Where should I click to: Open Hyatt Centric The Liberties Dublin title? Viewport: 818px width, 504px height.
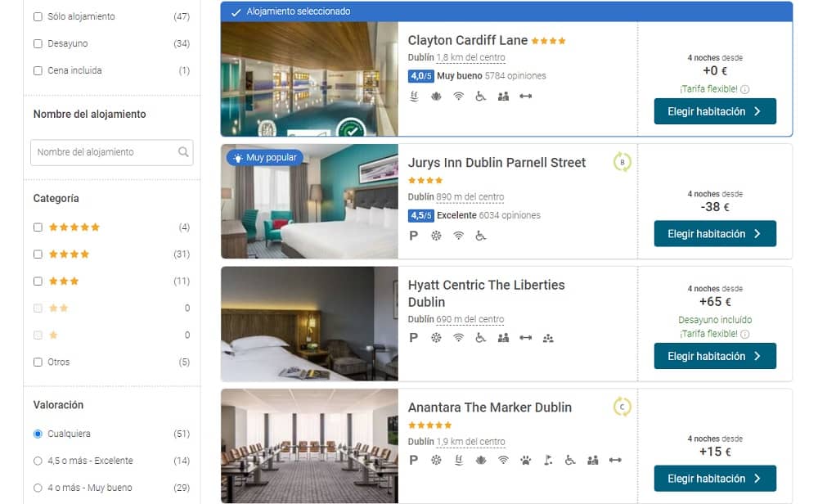486,293
